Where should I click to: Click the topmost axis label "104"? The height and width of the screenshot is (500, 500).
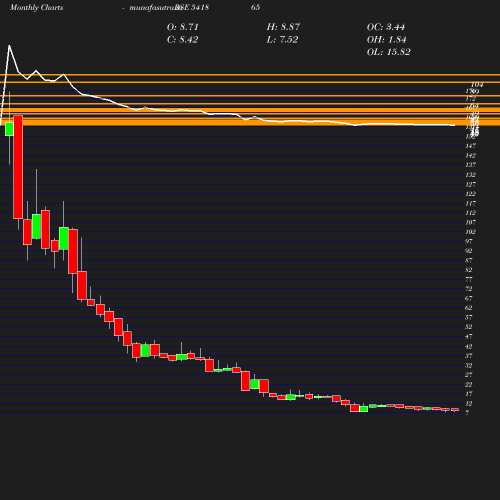tap(477, 85)
